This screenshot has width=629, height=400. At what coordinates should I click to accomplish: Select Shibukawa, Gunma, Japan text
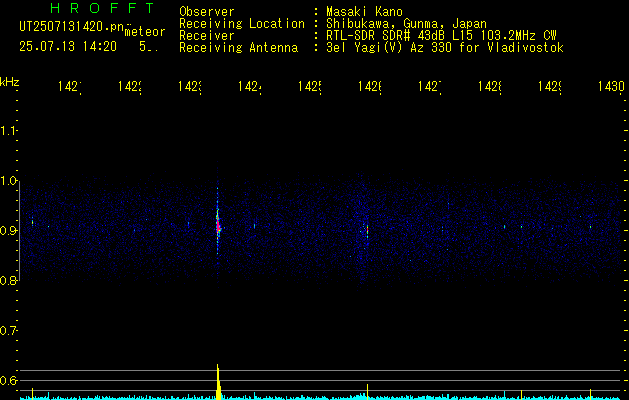click(406, 24)
